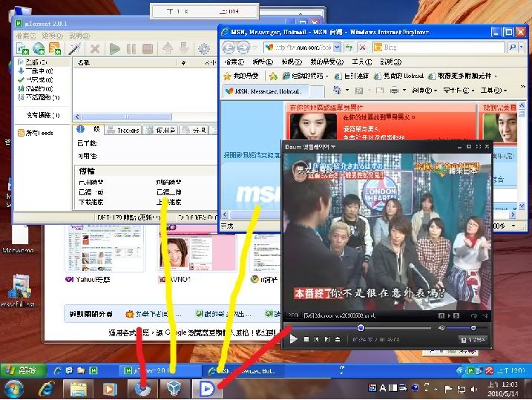Open uTorrent Preferences gear icon
532x400 pixels.
point(204,49)
